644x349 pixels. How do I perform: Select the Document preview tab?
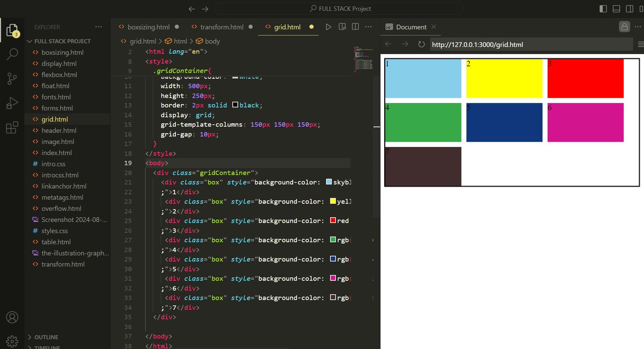[411, 27]
